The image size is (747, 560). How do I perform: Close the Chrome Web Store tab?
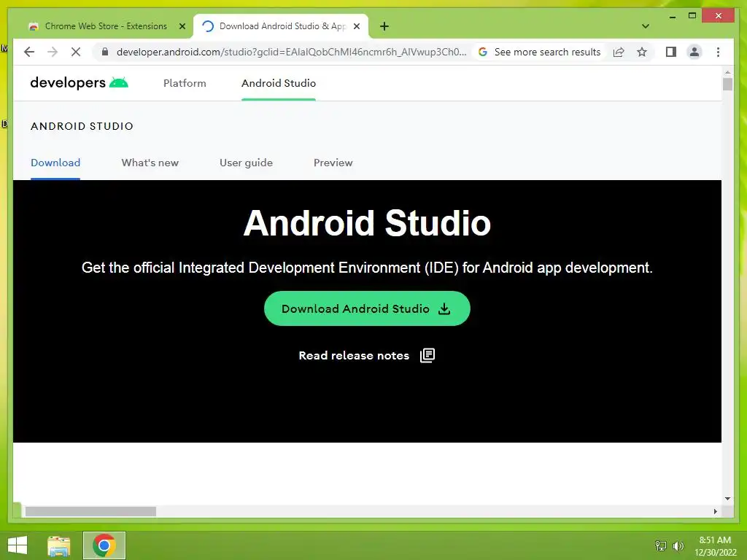[182, 26]
